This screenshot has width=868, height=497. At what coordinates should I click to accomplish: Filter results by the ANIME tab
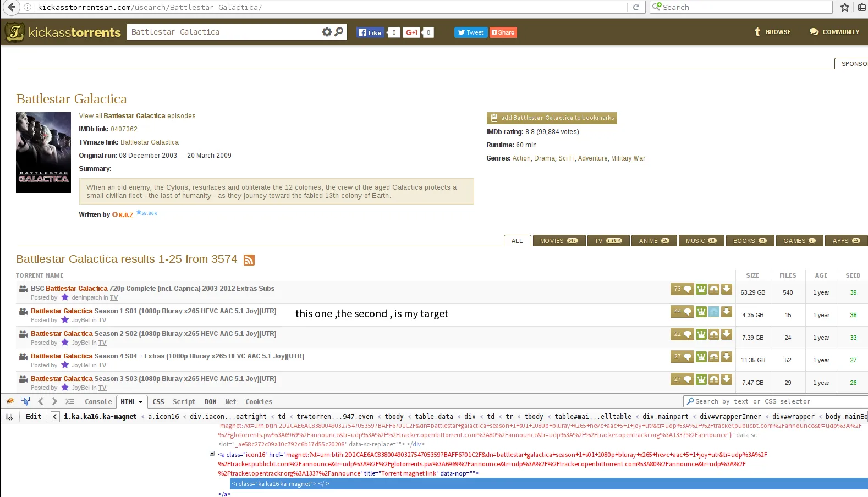click(654, 241)
